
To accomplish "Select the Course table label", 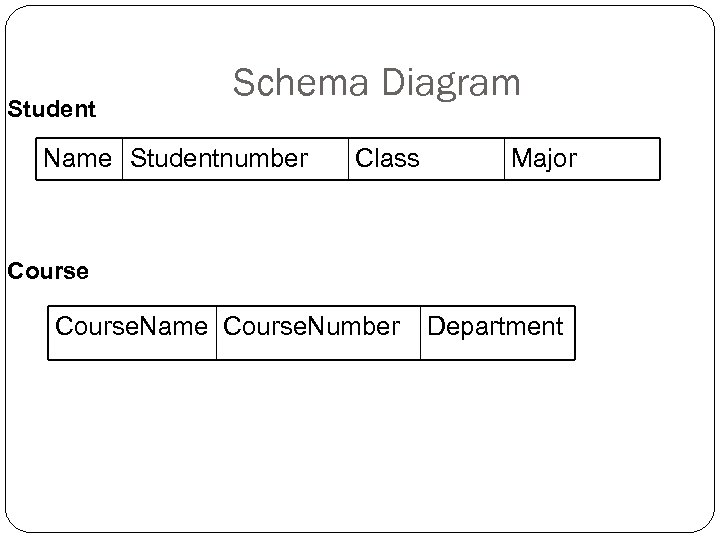I will 47,271.
